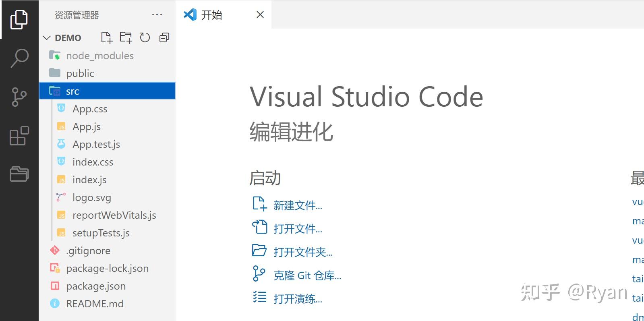644x321 pixels.
Task: Click the svg icon next to logo.svg
Action: 61,197
